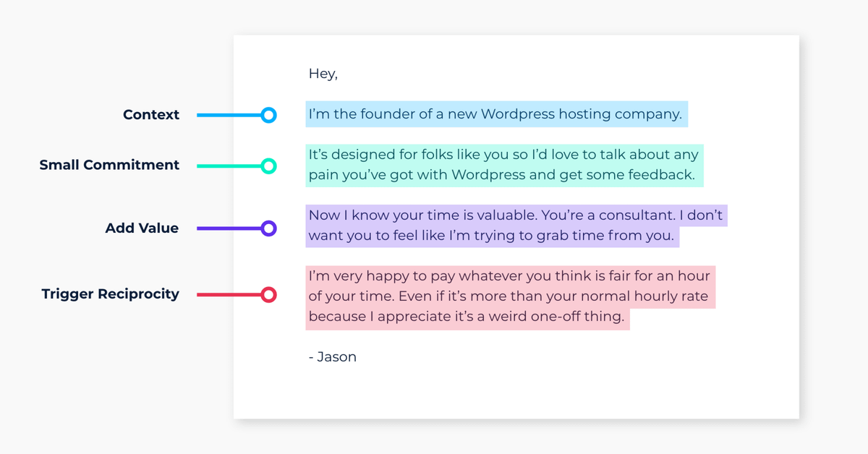This screenshot has height=454, width=868.
Task: Click the blue connector line next to Context
Action: 228,115
